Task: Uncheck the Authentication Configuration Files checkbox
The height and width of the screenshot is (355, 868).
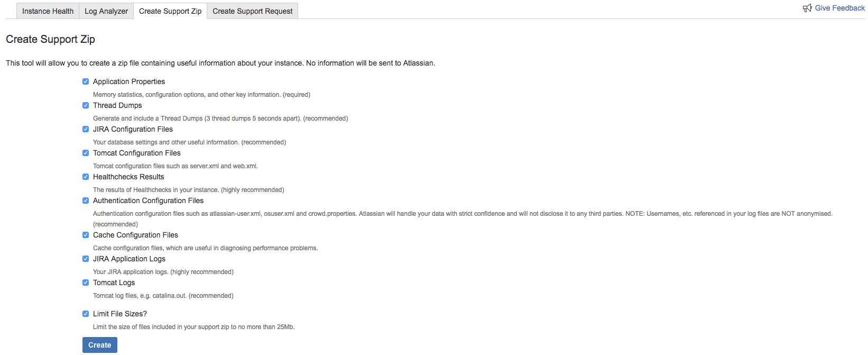Action: 86,201
